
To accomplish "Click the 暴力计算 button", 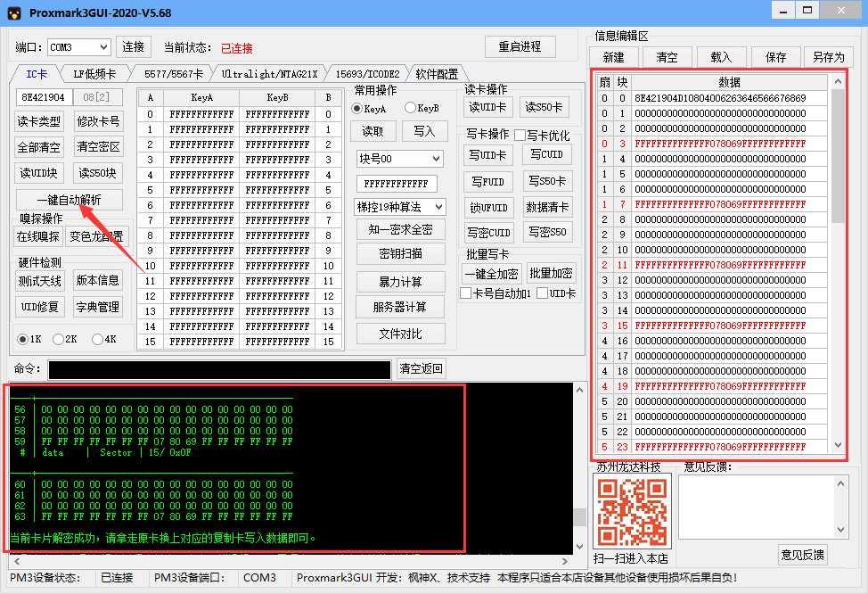I will (401, 282).
